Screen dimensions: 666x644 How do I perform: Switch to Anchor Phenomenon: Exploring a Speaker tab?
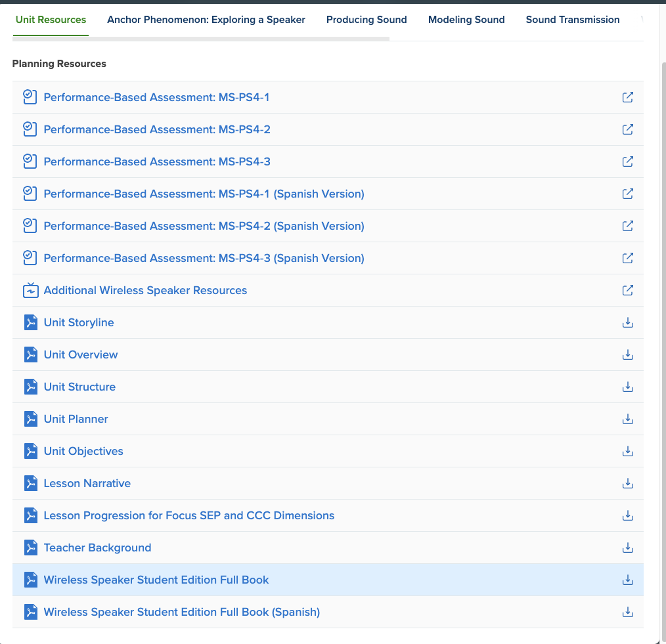tap(206, 20)
